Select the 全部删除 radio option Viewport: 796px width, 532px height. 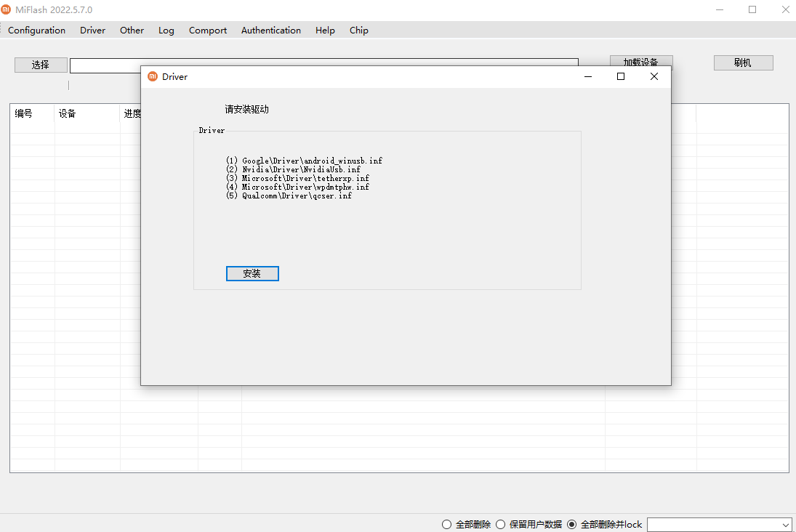(x=447, y=525)
